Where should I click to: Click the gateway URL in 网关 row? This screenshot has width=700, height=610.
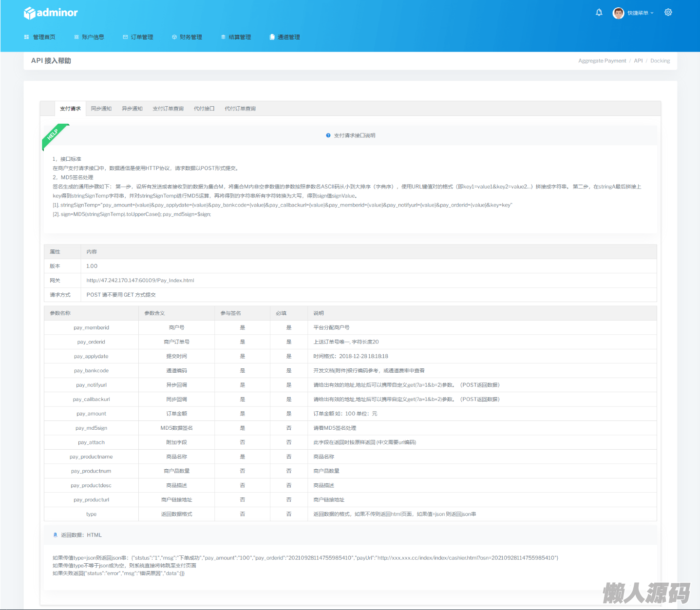(140, 281)
